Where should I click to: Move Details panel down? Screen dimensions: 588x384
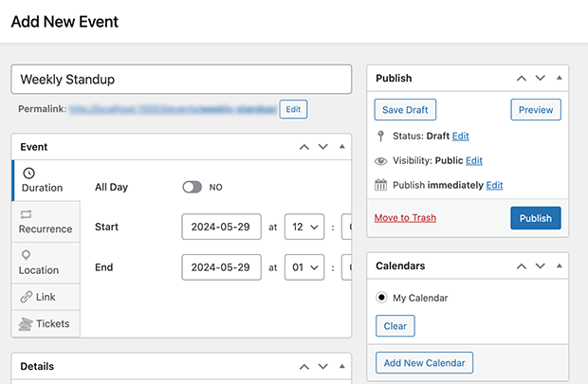tap(322, 367)
